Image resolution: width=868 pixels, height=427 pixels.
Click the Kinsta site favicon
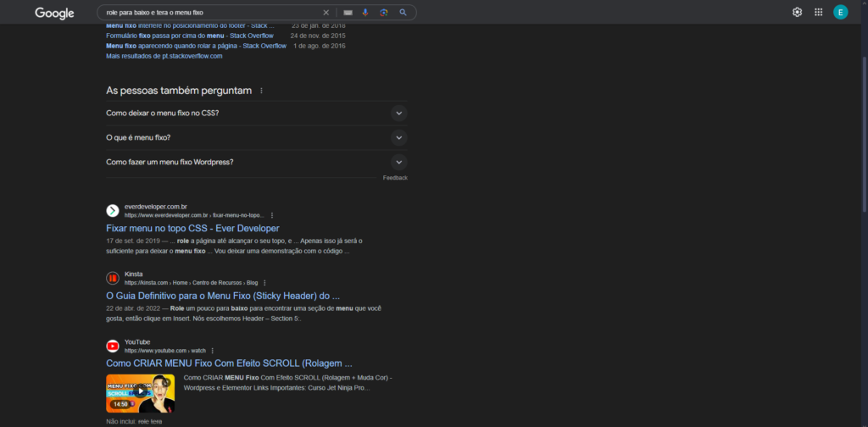tap(113, 278)
